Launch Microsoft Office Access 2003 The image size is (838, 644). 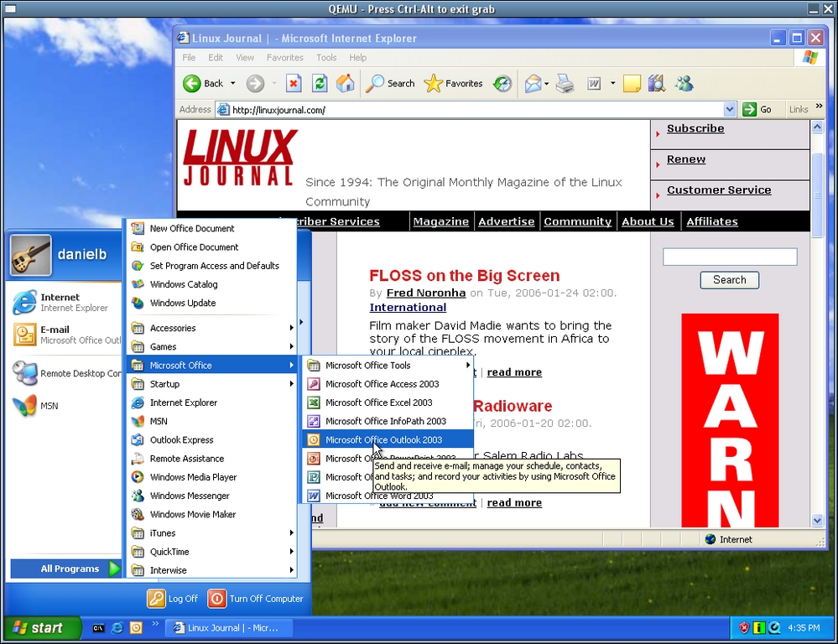pos(382,384)
